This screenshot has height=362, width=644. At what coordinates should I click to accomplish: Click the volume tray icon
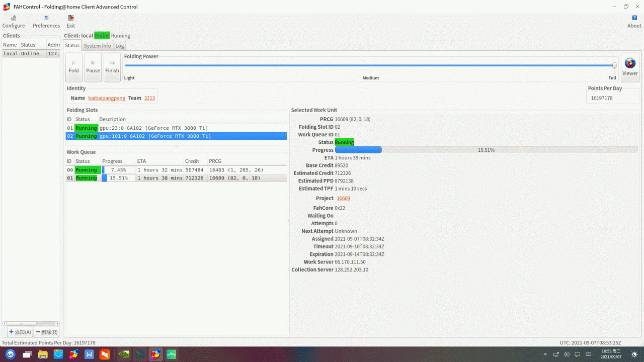pos(567,354)
